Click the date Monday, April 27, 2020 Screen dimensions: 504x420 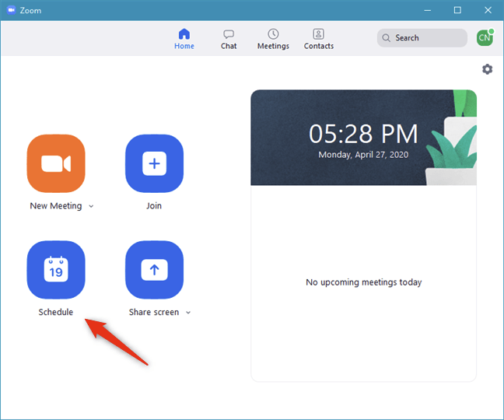coord(363,155)
